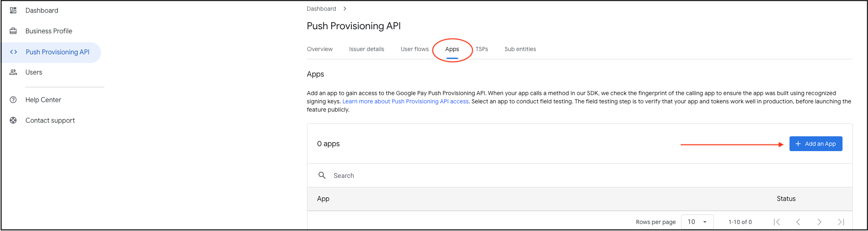The height and width of the screenshot is (231, 868).
Task: Click the search magnifier icon
Action: [322, 175]
